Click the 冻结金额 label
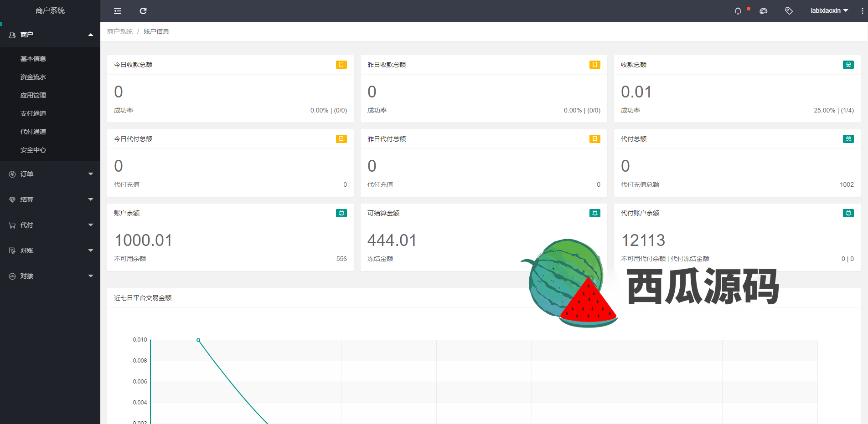Image resolution: width=868 pixels, height=424 pixels. coord(380,259)
